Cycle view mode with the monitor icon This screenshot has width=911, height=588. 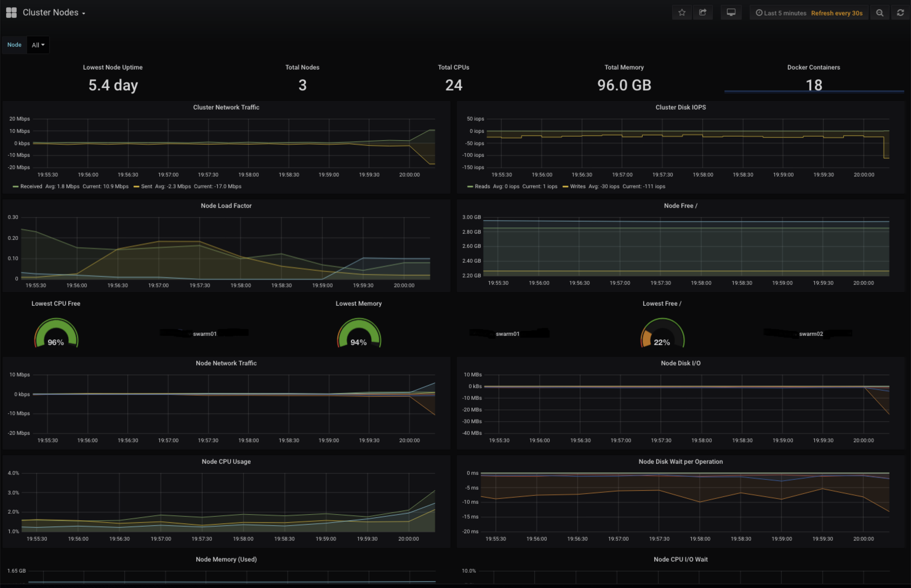point(731,13)
